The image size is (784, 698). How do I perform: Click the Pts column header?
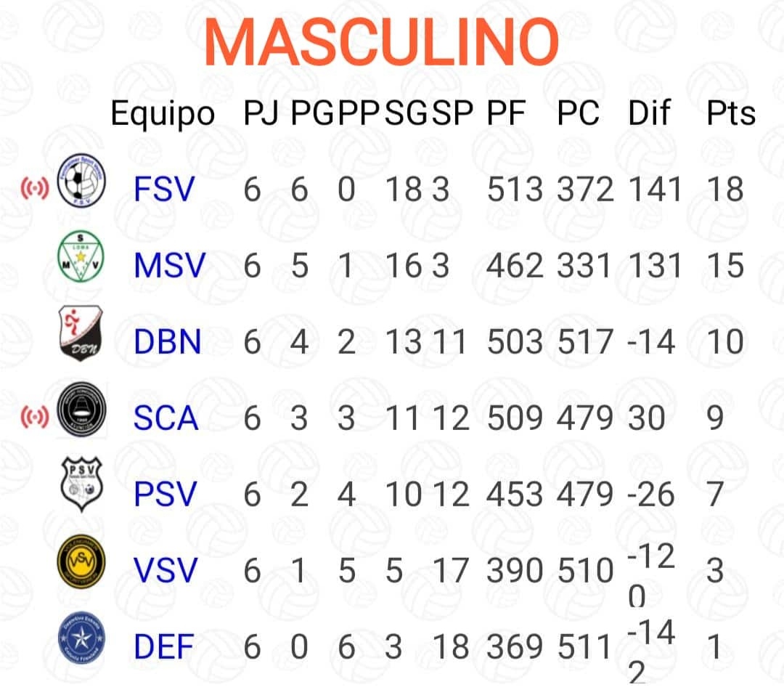[731, 114]
